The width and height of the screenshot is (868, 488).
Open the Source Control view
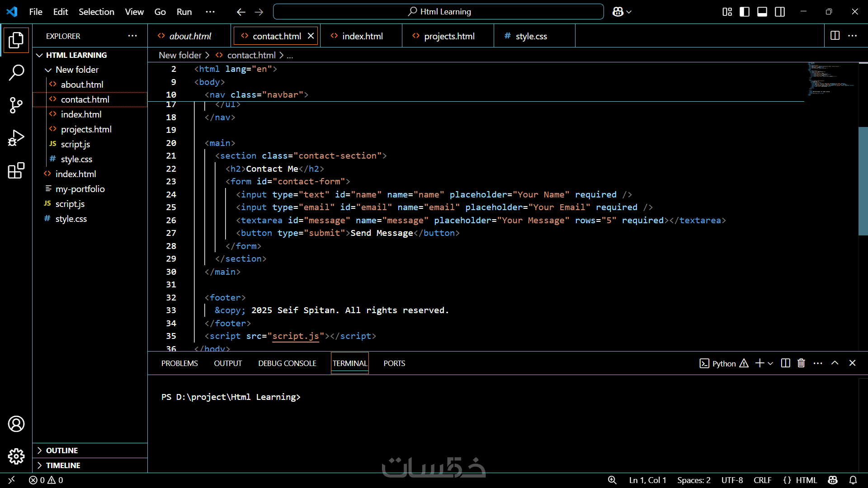[16, 105]
